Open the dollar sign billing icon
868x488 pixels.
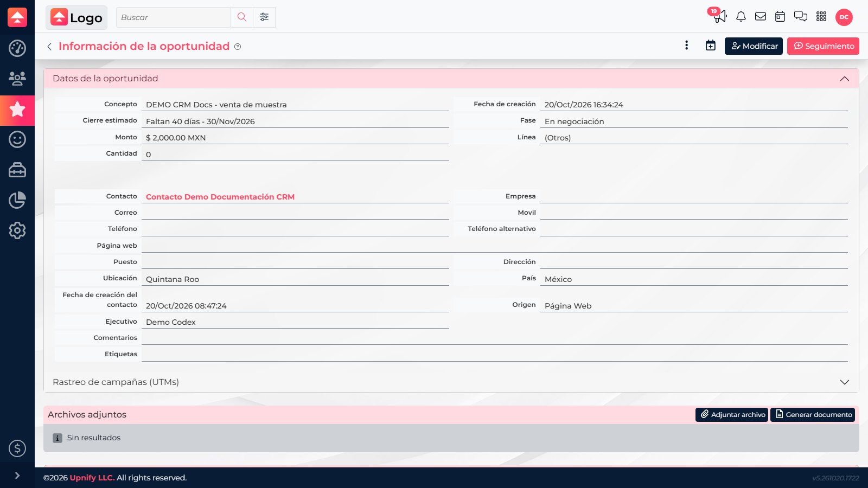[17, 448]
